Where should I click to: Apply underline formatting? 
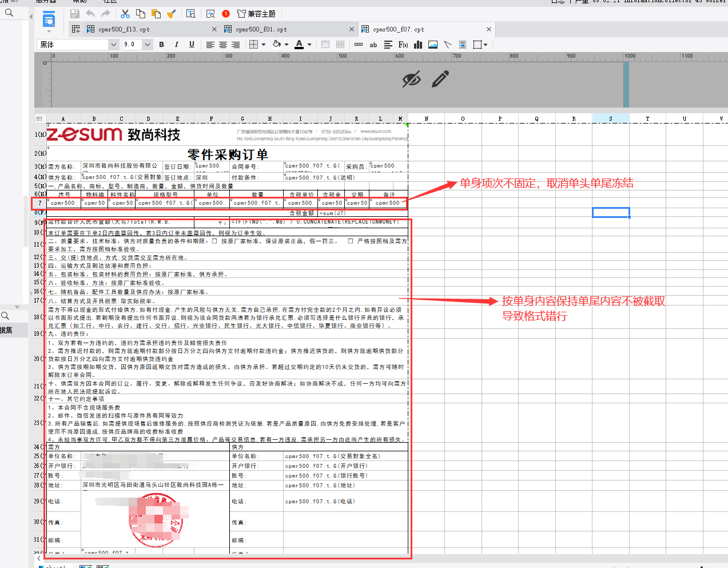point(192,44)
